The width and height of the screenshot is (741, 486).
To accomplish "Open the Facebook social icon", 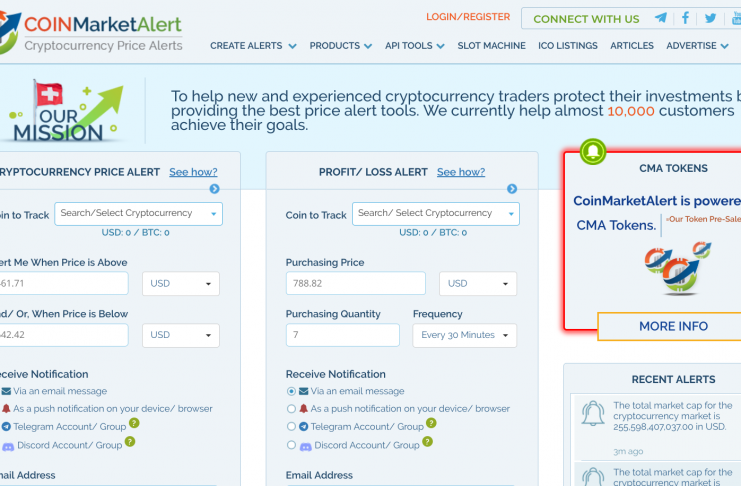I will [685, 18].
